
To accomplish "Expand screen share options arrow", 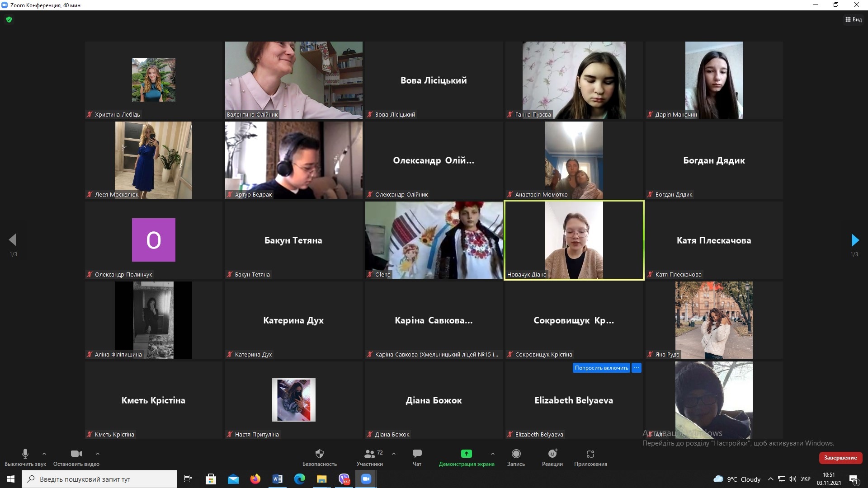I will click(492, 454).
